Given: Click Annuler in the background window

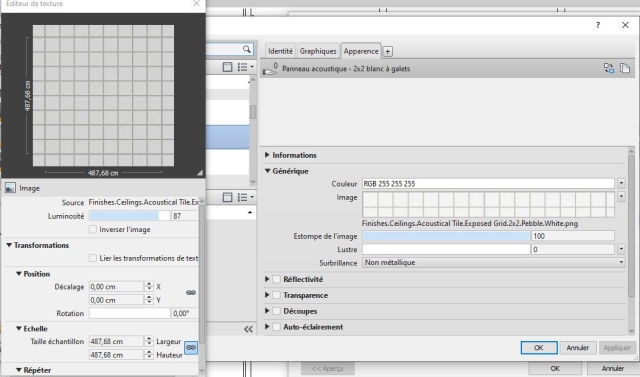Looking at the screenshot, I should click(613, 368).
